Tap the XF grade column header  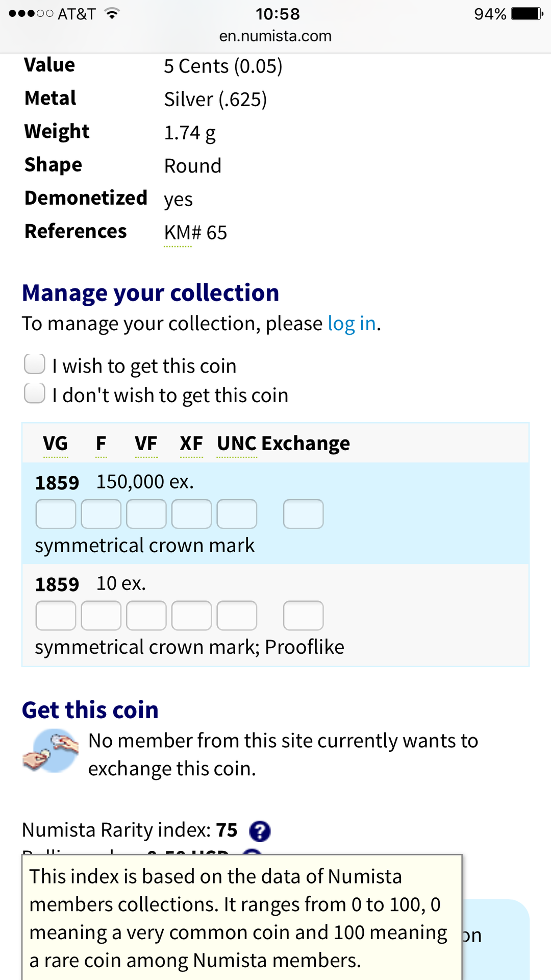point(191,444)
